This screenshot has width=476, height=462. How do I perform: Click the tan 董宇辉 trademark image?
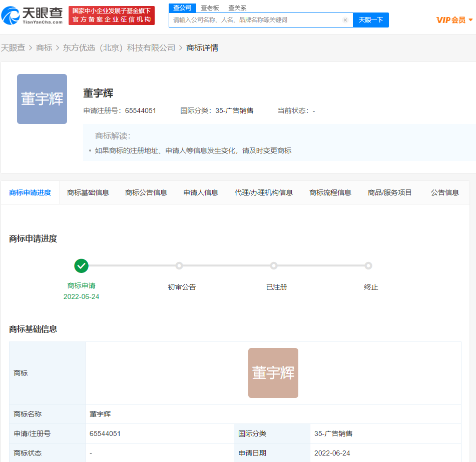[x=273, y=373]
